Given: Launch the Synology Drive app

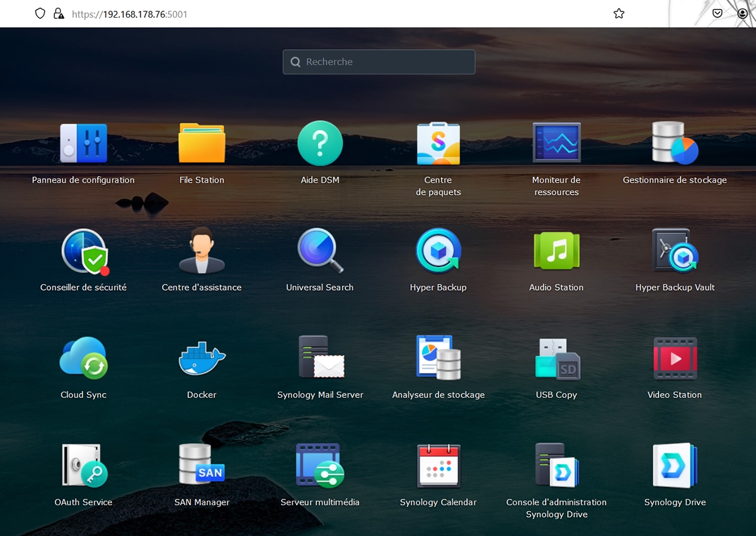Looking at the screenshot, I should 675,465.
